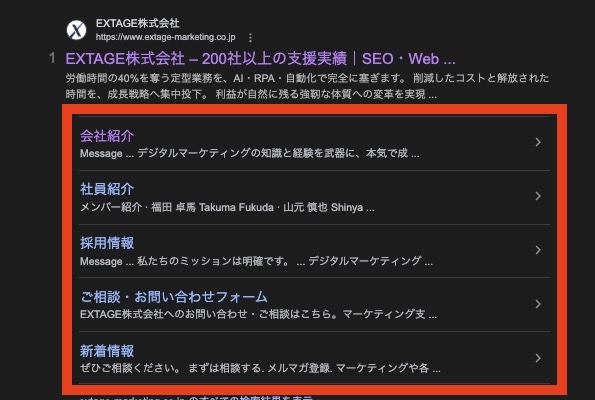
Task: Open the 社員紹介 sitelink
Action: (x=107, y=189)
